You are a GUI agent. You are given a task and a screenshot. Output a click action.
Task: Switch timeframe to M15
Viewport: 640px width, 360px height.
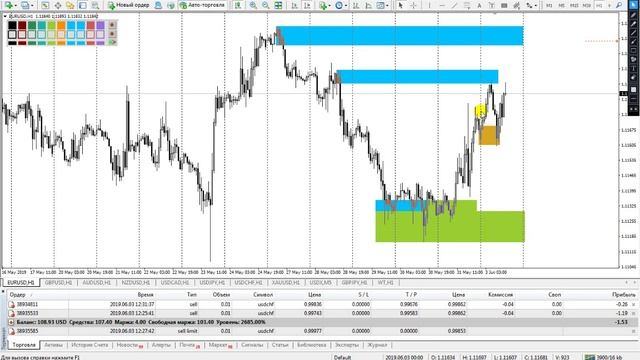point(574,5)
